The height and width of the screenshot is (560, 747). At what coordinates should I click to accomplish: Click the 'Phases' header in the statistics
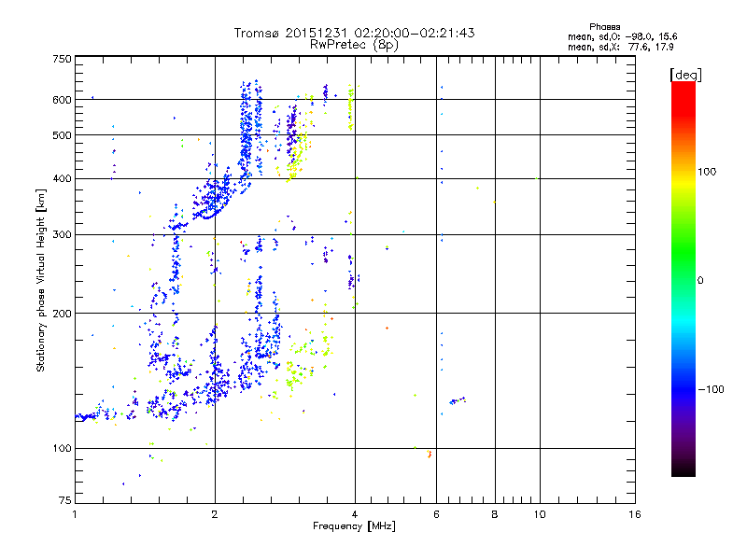[604, 27]
